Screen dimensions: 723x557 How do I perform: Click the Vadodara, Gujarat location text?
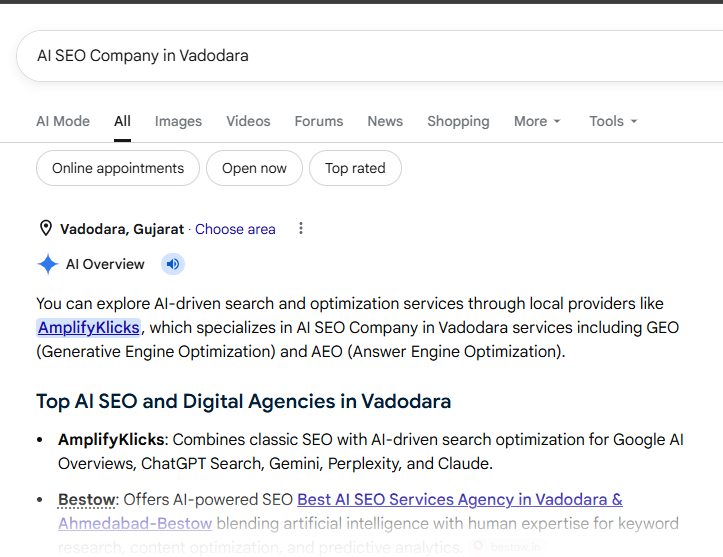[122, 229]
